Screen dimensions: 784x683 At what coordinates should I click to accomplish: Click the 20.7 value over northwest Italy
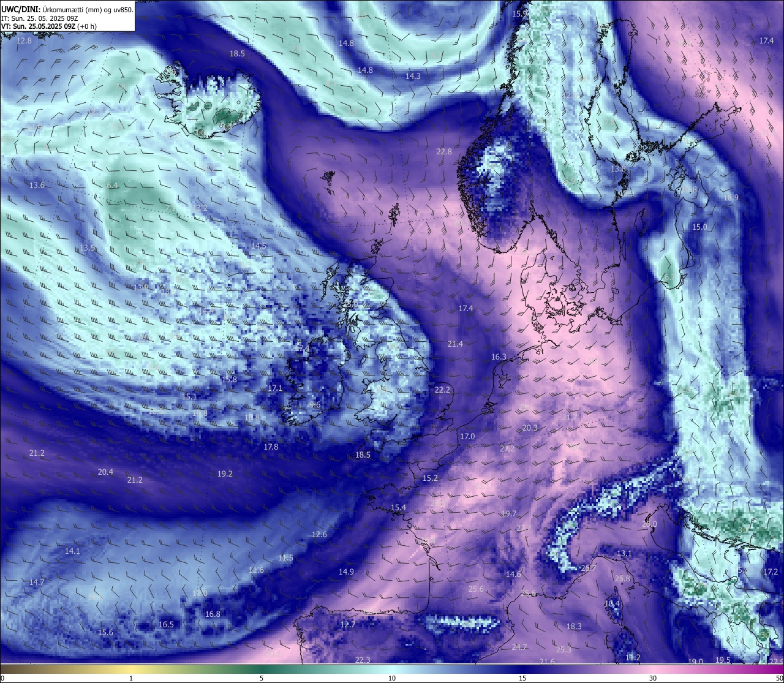(x=588, y=568)
